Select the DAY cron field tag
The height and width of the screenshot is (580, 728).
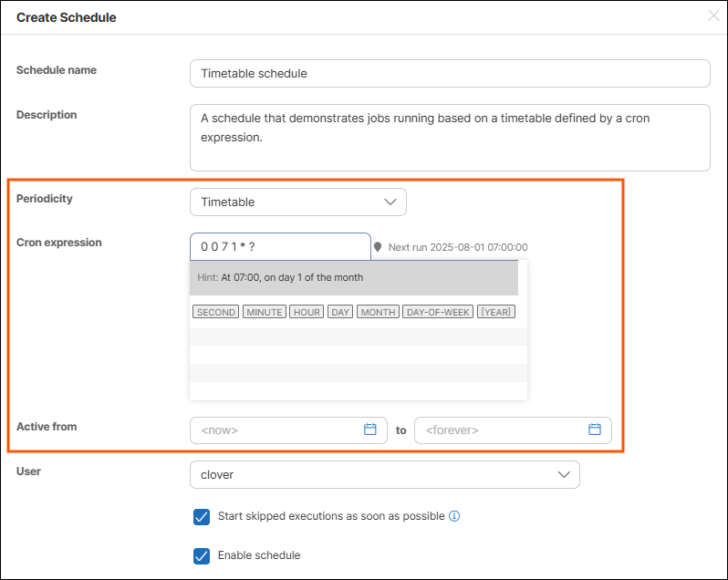pos(340,312)
